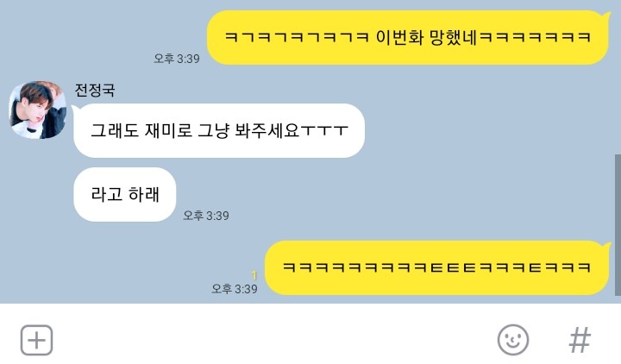
Task: Select the last yellow ㅋㅋㅋ message bubble
Action: (x=437, y=267)
